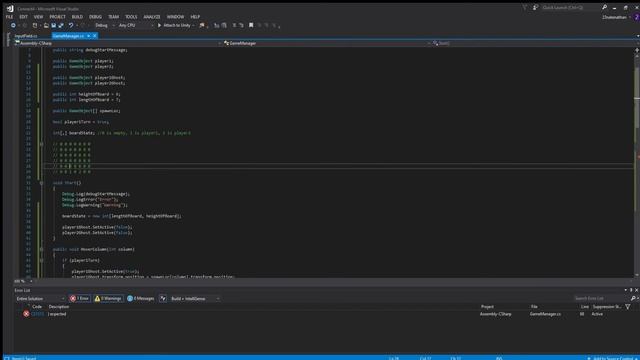The width and height of the screenshot is (640, 360).
Task: Click the code editor vertical scrollbar
Action: click(x=637, y=162)
